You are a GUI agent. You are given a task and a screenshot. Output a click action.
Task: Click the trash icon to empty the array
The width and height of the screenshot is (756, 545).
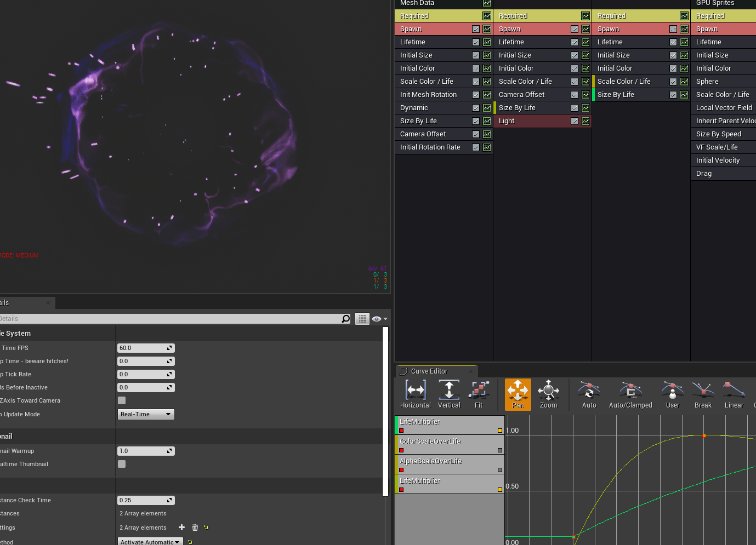tap(195, 527)
